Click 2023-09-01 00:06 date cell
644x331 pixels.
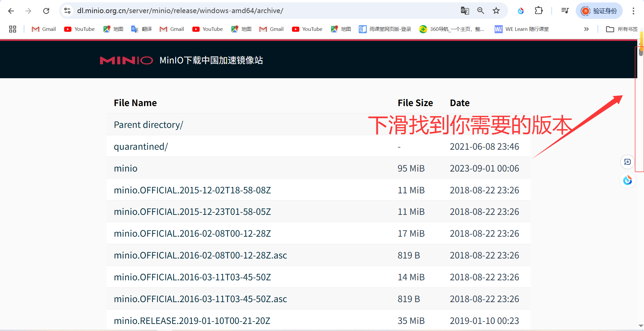pyautogui.click(x=484, y=169)
